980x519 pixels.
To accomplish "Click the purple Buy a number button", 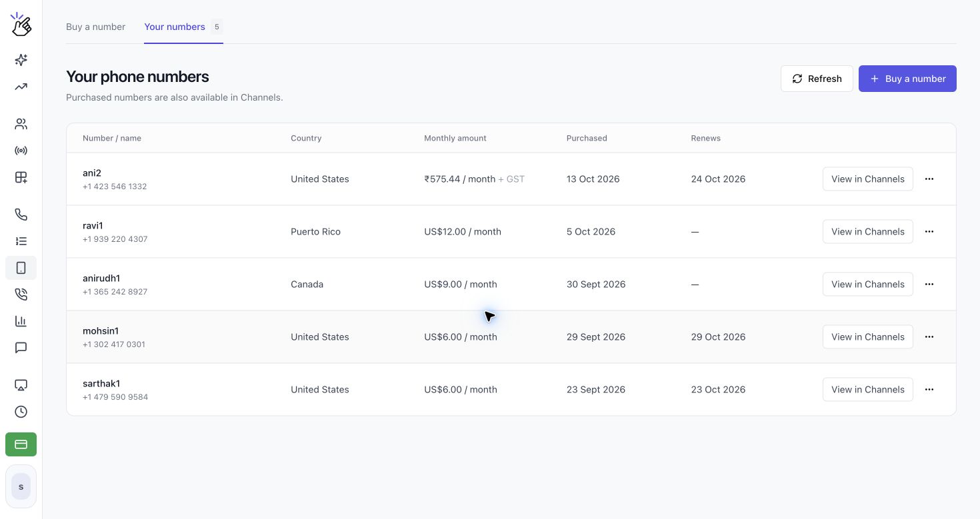I will pos(907,79).
